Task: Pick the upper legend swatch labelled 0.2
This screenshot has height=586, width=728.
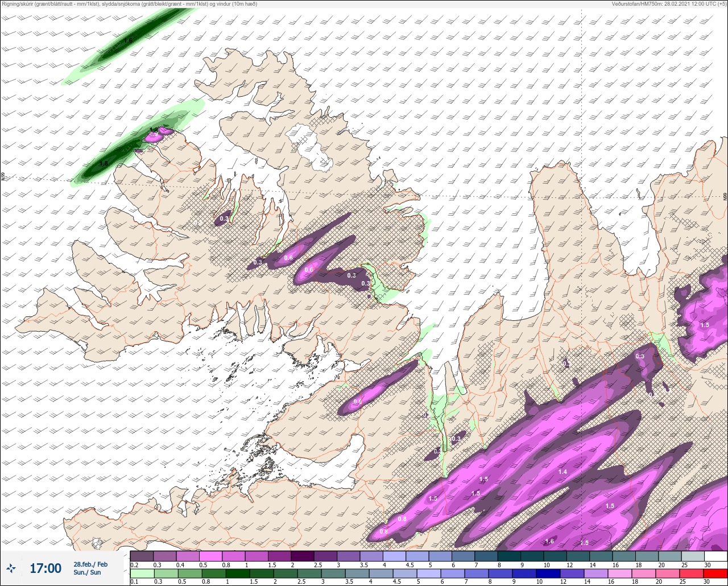Action: pyautogui.click(x=142, y=556)
